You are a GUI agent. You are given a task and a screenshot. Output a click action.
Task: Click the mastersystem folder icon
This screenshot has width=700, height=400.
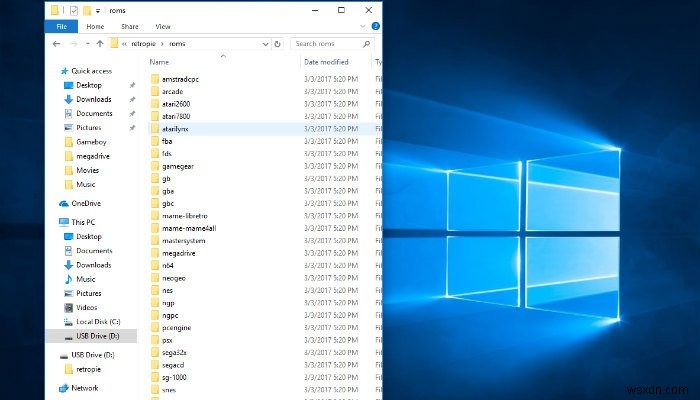[155, 241]
